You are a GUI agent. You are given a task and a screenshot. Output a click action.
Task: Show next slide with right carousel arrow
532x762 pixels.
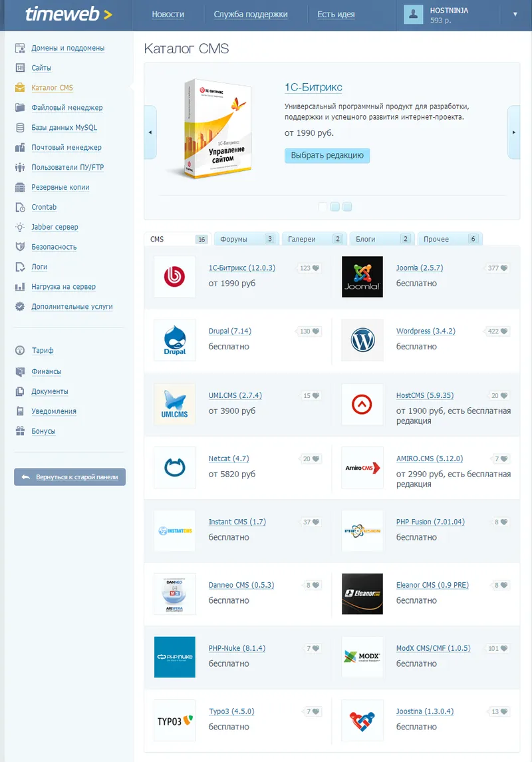tap(513, 132)
